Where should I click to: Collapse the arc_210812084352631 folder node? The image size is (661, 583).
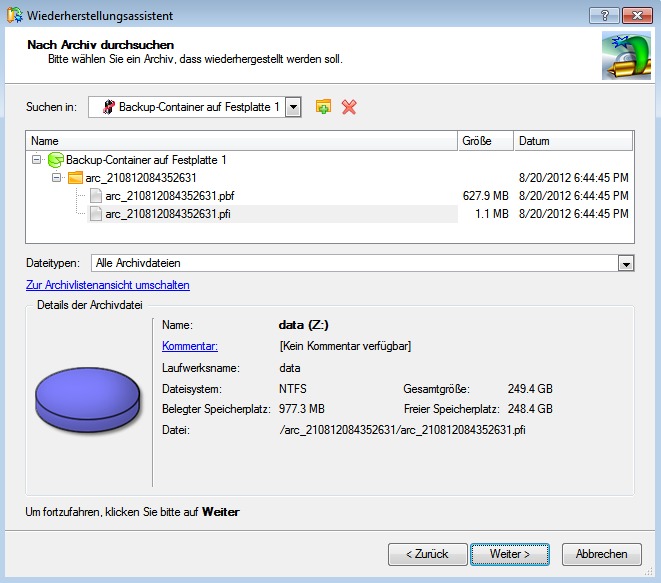click(56, 177)
